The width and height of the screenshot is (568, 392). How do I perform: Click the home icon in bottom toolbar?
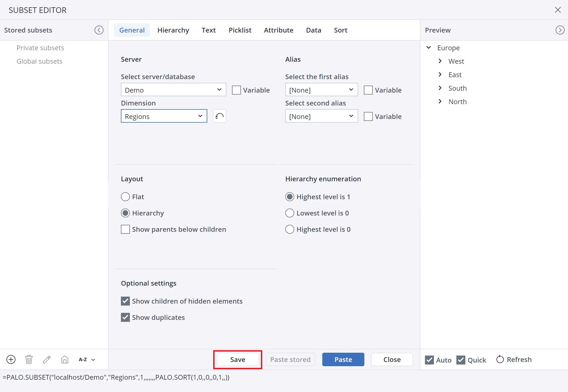coord(65,359)
